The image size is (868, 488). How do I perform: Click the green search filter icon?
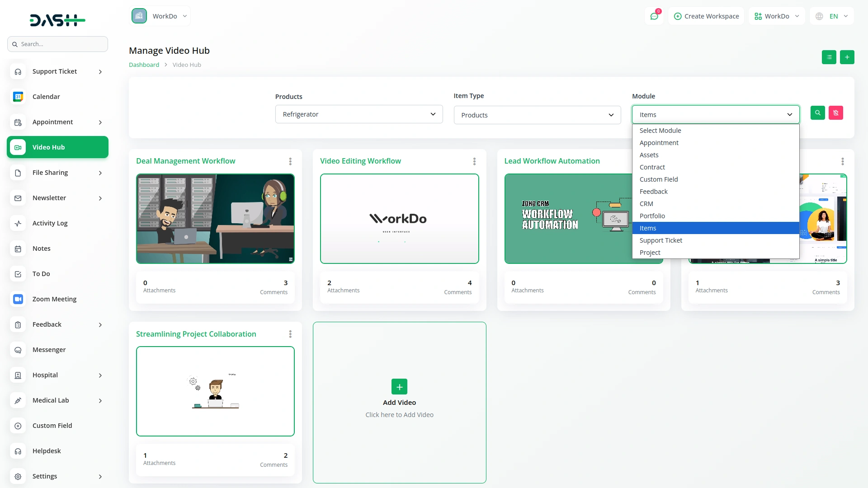pos(817,113)
